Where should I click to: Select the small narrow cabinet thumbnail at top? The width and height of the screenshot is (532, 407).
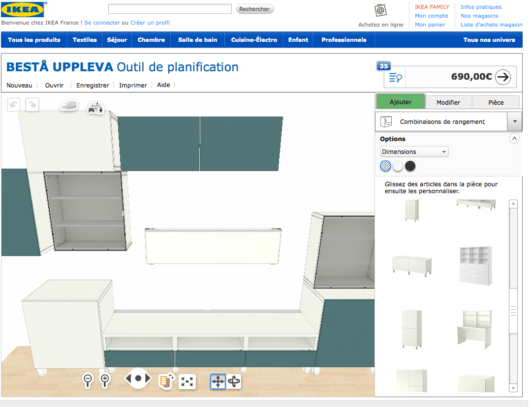(412, 210)
